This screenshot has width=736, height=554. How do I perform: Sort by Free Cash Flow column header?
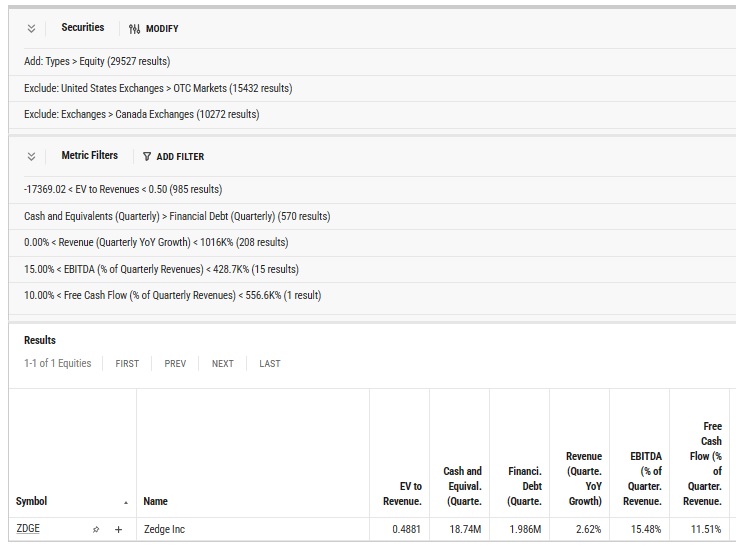(702, 464)
